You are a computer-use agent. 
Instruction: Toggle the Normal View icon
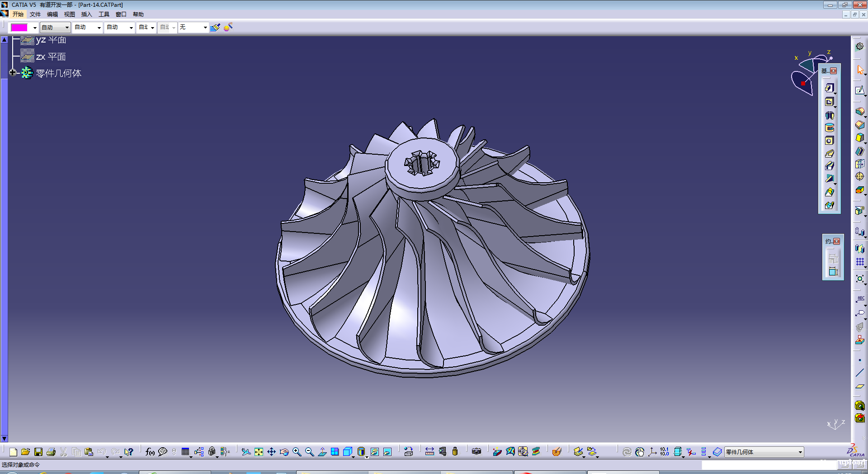click(322, 452)
